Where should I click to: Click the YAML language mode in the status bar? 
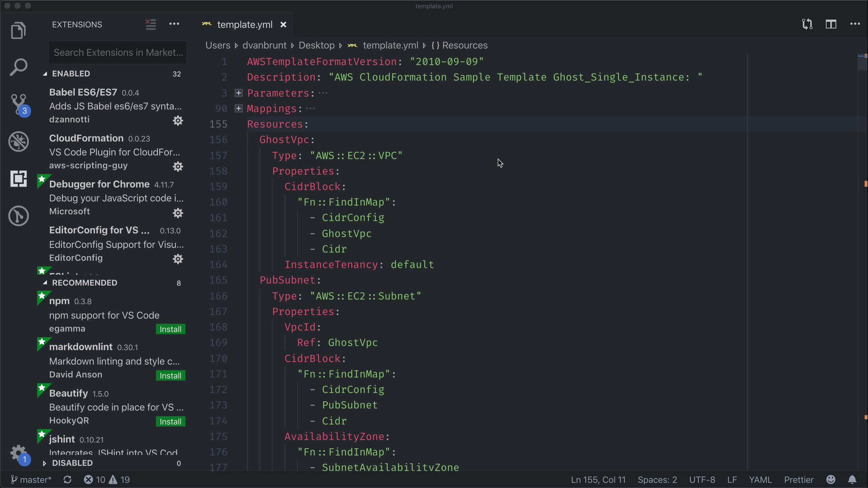pyautogui.click(x=760, y=479)
